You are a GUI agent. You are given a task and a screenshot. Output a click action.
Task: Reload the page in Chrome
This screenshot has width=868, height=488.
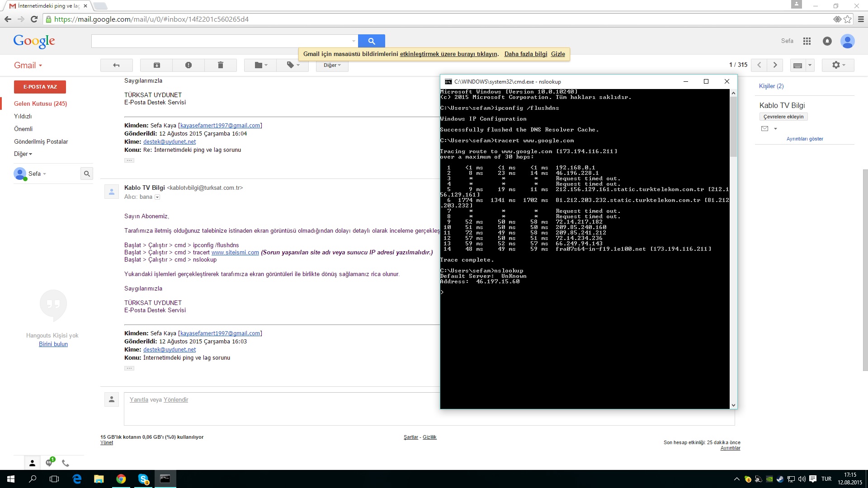[x=34, y=19]
